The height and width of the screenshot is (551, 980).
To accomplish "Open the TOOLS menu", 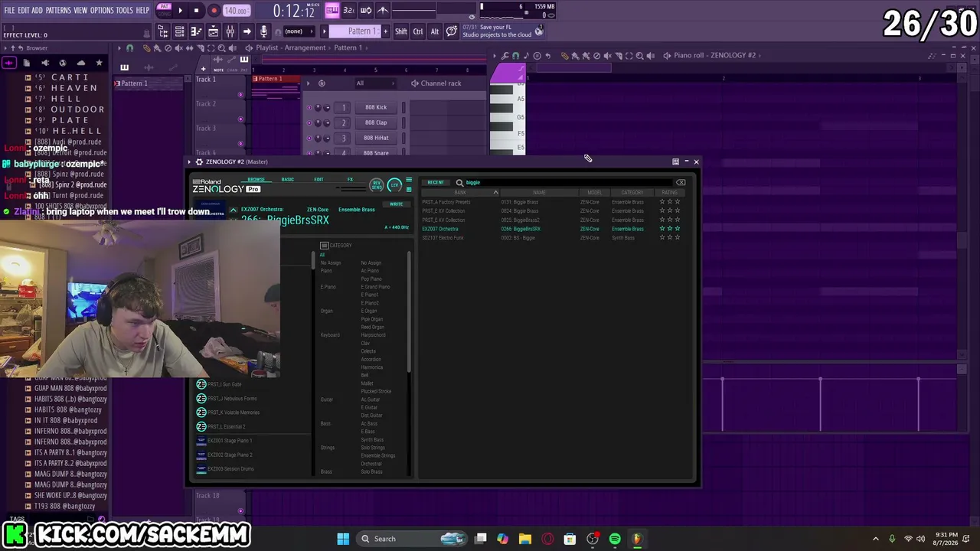I will [x=125, y=10].
